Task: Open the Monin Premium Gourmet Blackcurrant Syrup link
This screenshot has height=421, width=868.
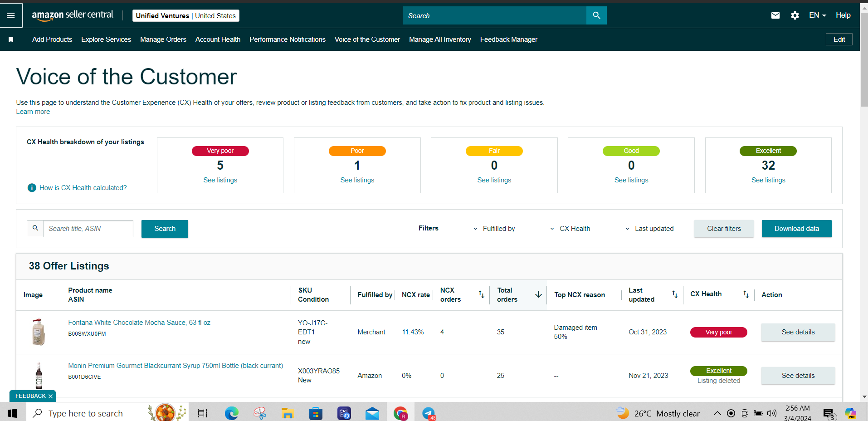Action: [x=176, y=366]
